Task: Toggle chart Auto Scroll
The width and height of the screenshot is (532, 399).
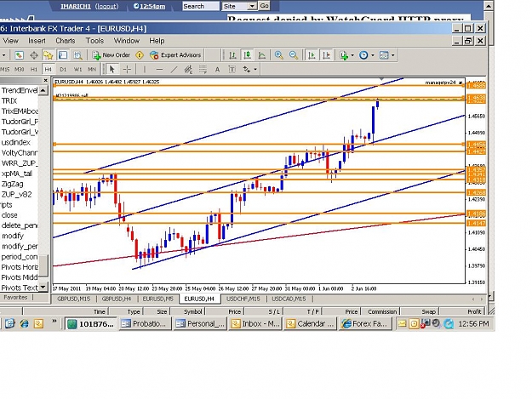Action: click(x=312, y=55)
